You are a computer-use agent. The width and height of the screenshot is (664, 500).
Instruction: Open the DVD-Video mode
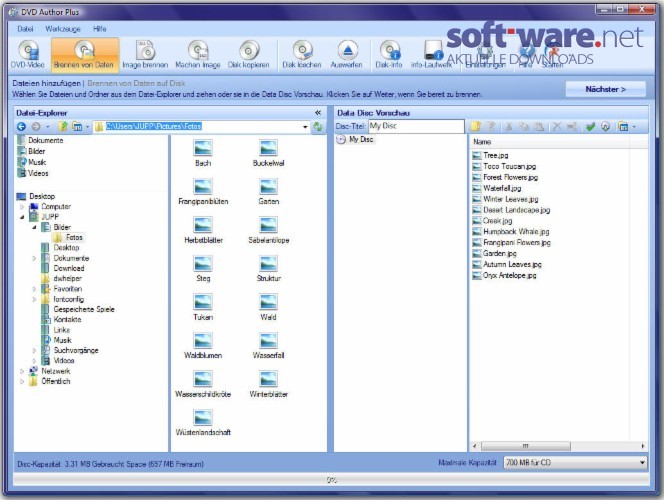click(x=28, y=54)
